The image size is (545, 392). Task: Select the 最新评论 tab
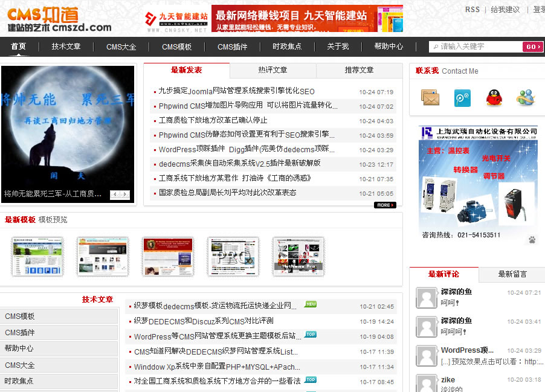click(444, 274)
